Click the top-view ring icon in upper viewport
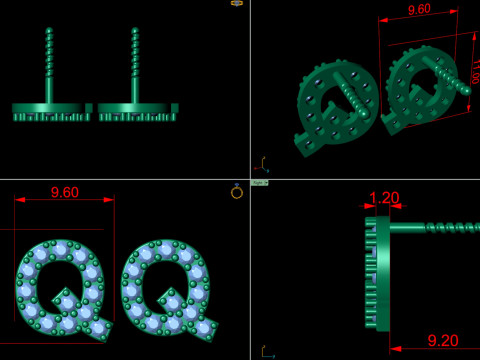The height and width of the screenshot is (360, 480). click(x=237, y=3)
